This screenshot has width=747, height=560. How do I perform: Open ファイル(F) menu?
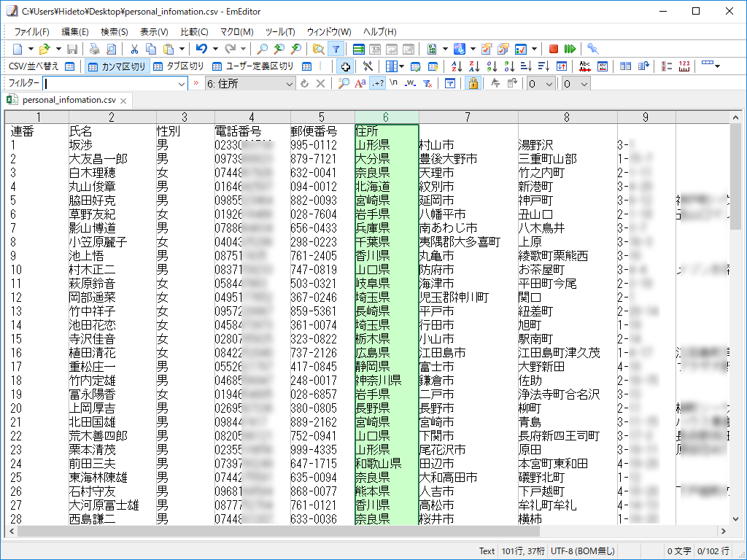click(x=31, y=32)
